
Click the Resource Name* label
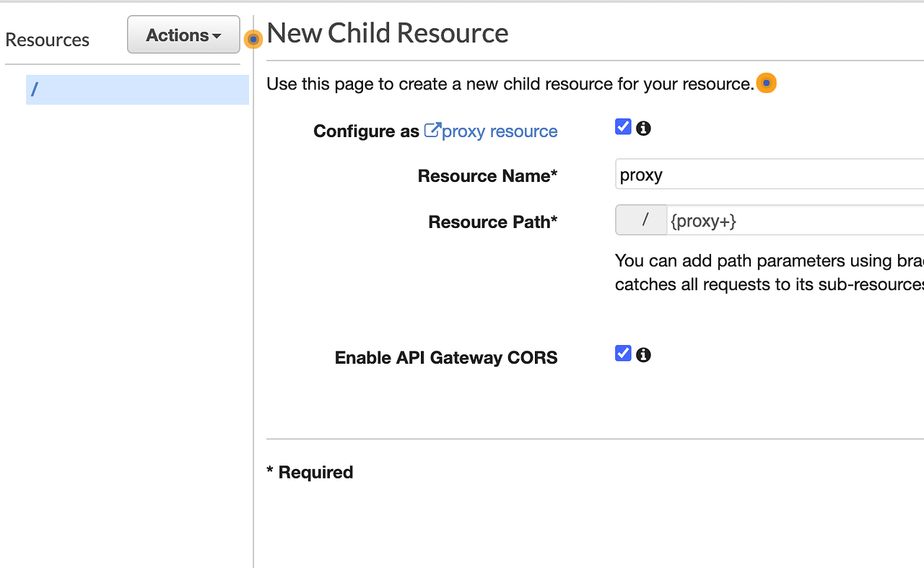(x=487, y=176)
